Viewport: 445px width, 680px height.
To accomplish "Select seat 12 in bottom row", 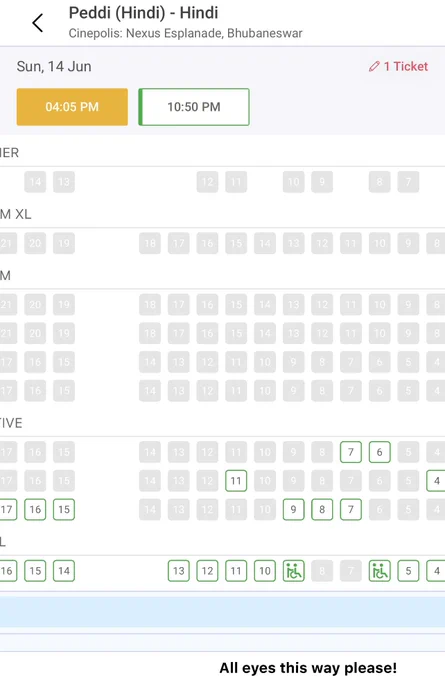I will click(x=207, y=571).
